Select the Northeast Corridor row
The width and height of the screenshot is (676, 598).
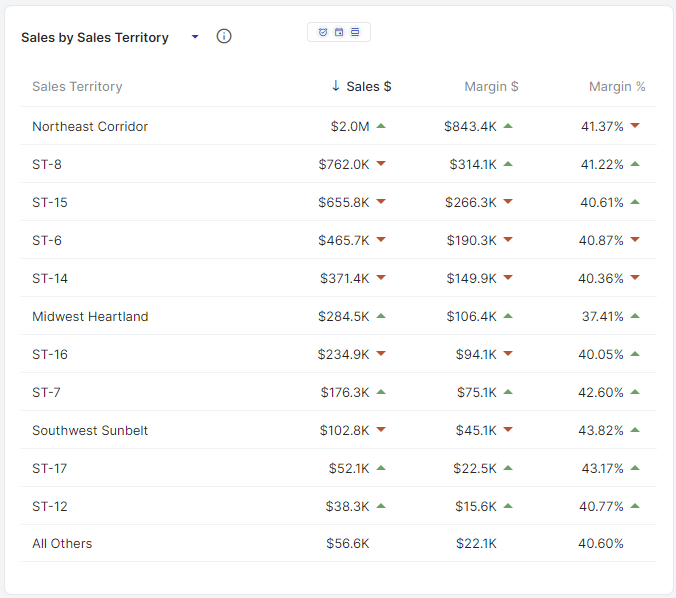coord(90,127)
